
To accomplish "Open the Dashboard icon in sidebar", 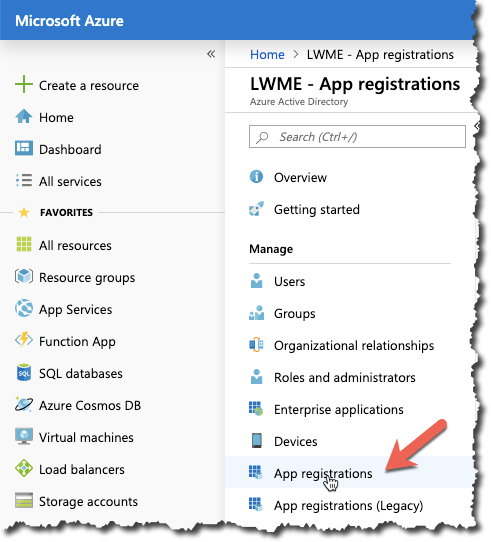I will [x=24, y=149].
